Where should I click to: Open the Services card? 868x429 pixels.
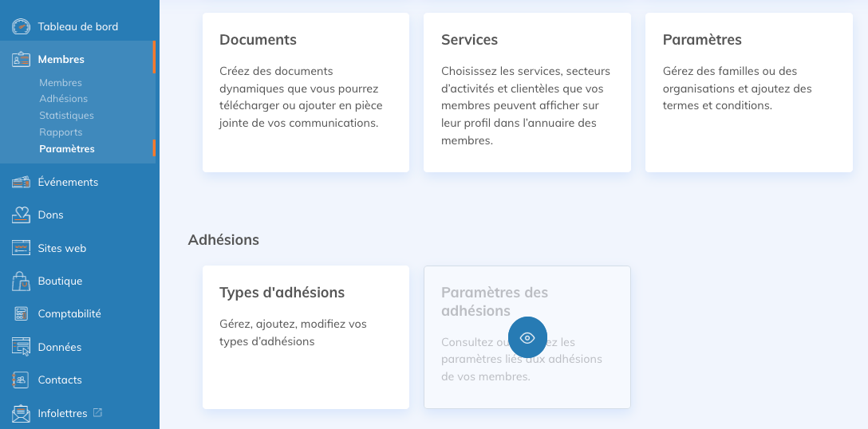[x=527, y=92]
